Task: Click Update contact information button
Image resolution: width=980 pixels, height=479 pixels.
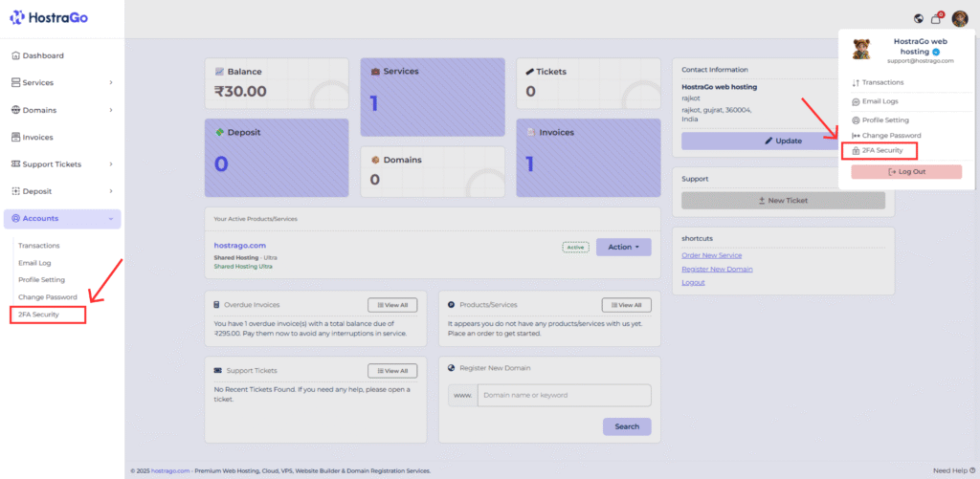Action: [783, 142]
